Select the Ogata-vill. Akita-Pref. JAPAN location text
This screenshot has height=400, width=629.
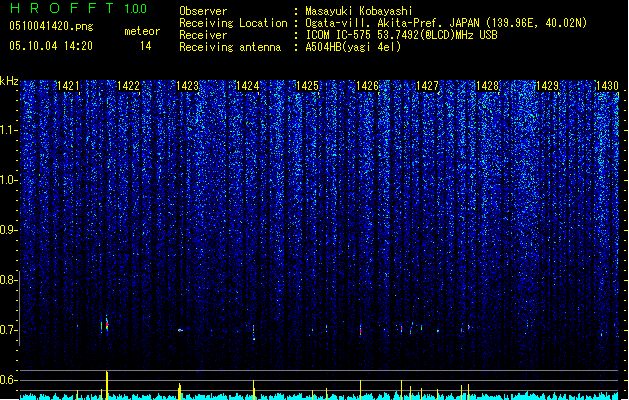pos(446,23)
